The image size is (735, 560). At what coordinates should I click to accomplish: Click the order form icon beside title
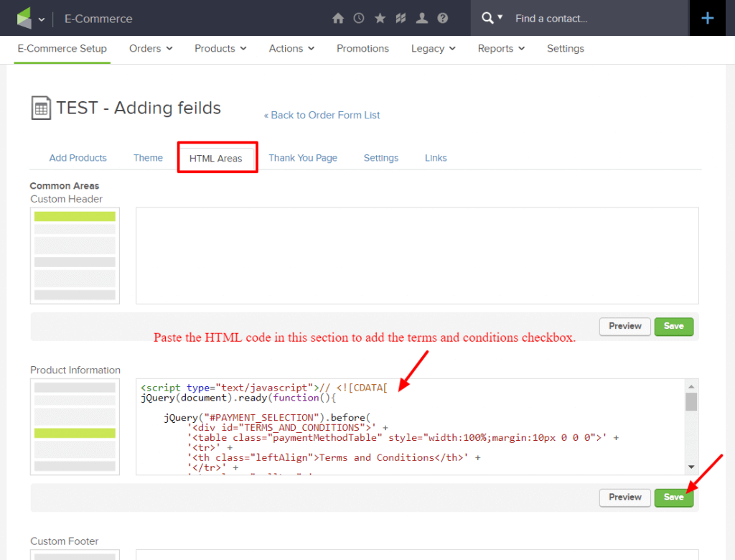pyautogui.click(x=41, y=108)
